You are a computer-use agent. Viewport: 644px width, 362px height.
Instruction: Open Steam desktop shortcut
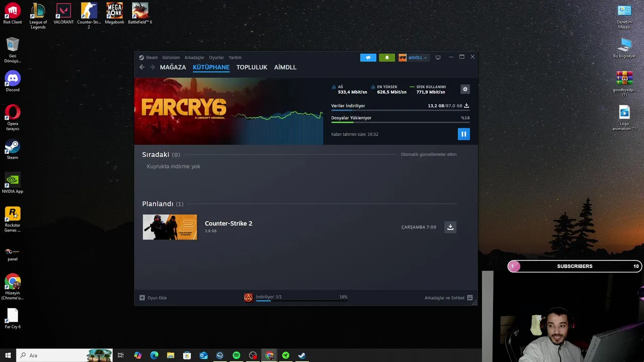[x=13, y=149]
